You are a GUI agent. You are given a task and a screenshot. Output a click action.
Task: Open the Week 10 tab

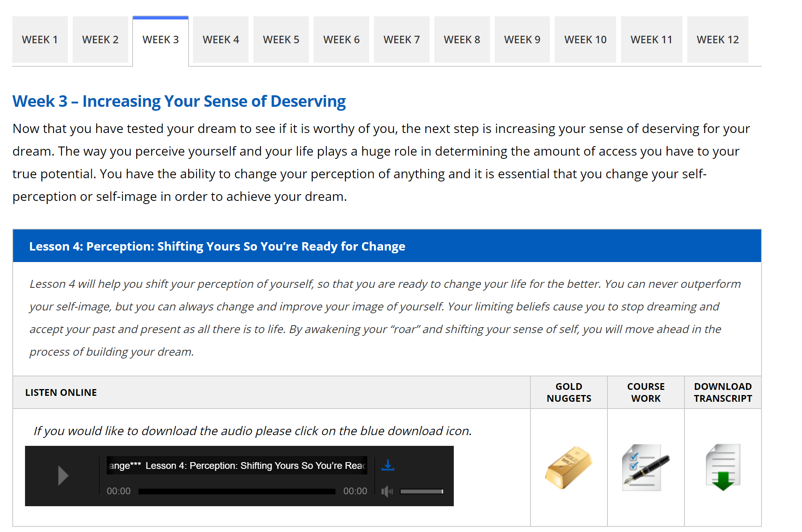click(585, 40)
